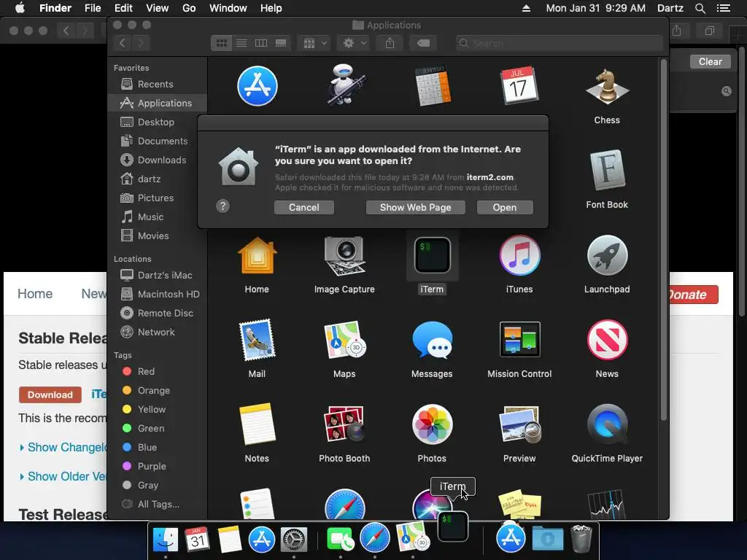Viewport: 747px width, 560px height.
Task: Expand Show Changelog disclosure on webpage
Action: pyautogui.click(x=63, y=448)
